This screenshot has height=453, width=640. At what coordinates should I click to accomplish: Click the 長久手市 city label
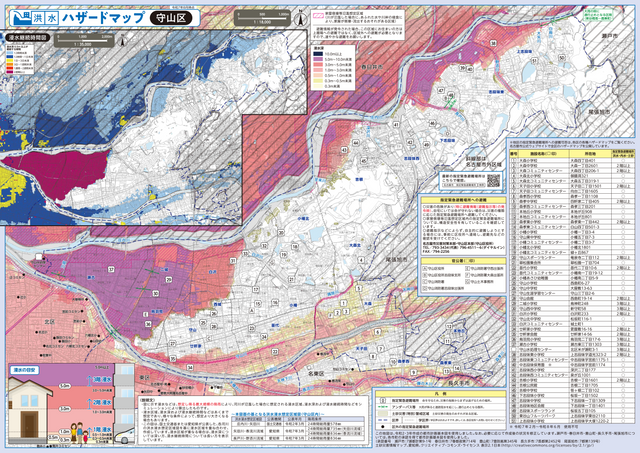tap(458, 384)
